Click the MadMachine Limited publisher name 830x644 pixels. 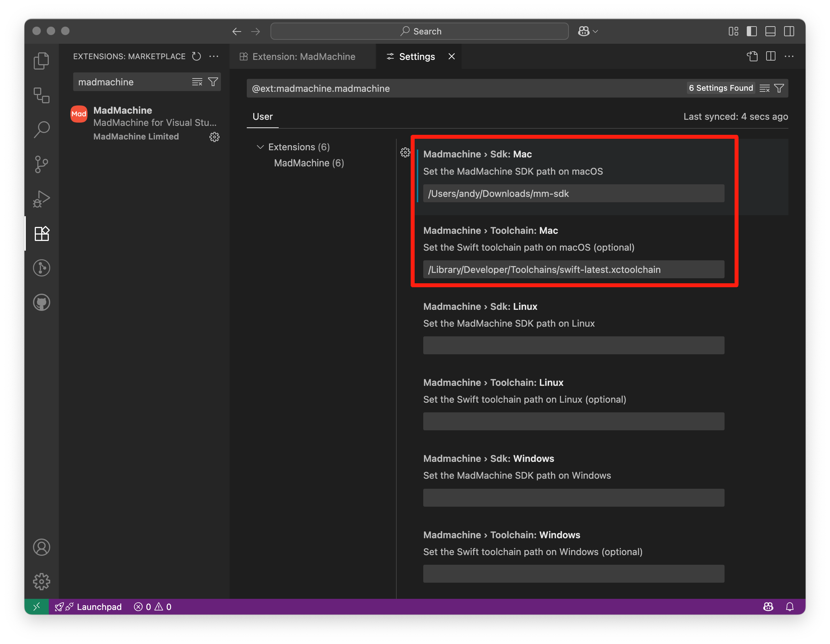click(136, 136)
